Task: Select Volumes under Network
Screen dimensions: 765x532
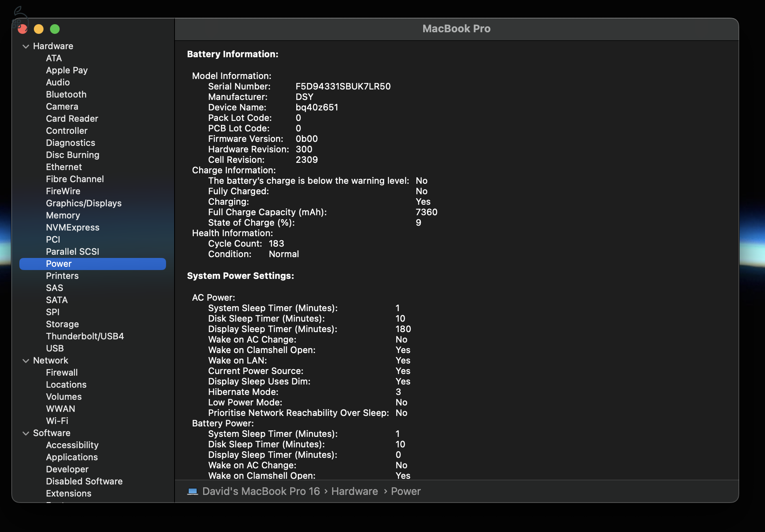Action: click(64, 397)
